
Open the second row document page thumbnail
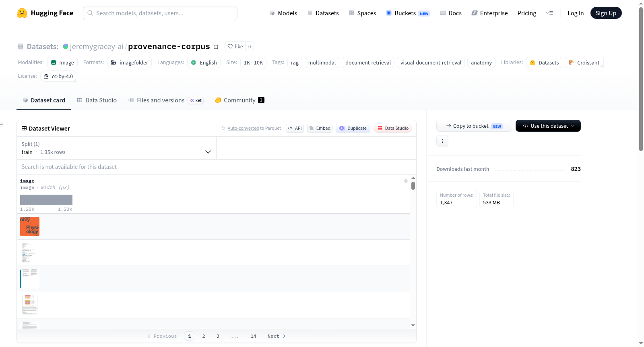30,253
